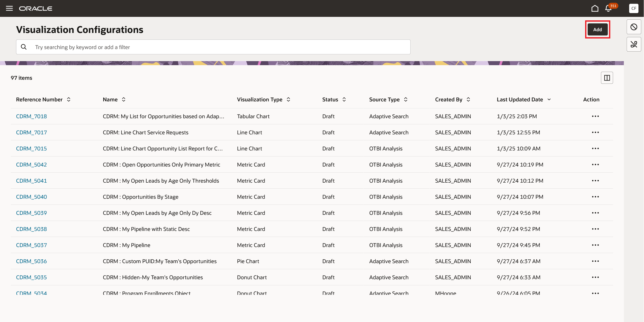Open the CDRM_5037 My Pipeline record
Screen dimensions: 644x322
coord(31,245)
